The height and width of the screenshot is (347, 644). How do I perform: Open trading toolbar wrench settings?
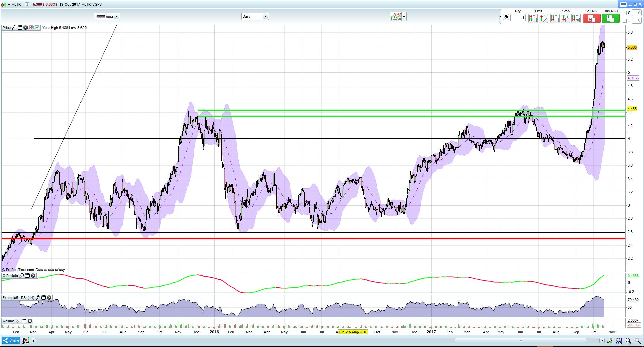pos(506,17)
